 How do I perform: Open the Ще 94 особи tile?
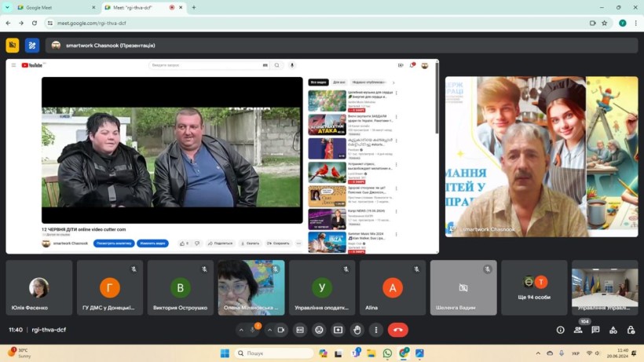pyautogui.click(x=534, y=287)
